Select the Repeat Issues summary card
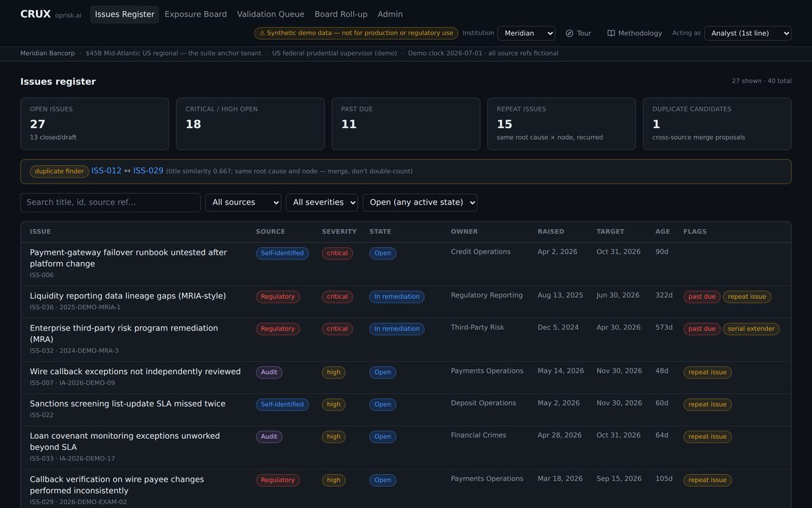The height and width of the screenshot is (508, 812). click(562, 124)
